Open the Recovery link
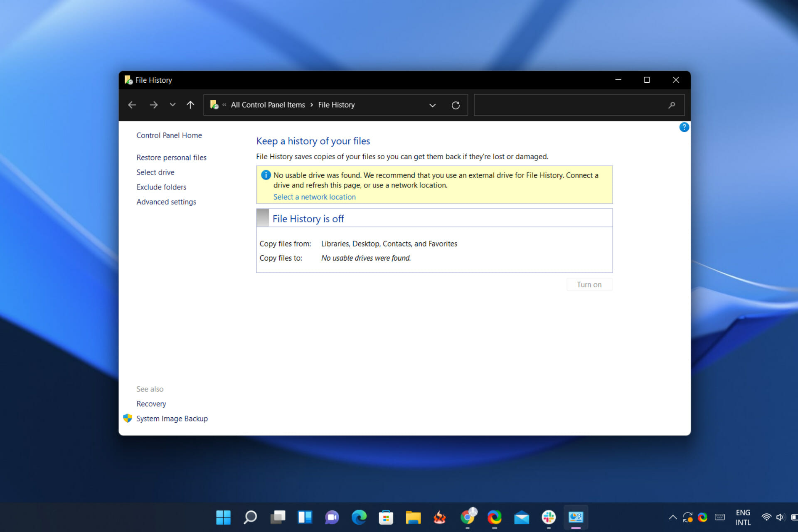The height and width of the screenshot is (532, 798). coord(151,404)
